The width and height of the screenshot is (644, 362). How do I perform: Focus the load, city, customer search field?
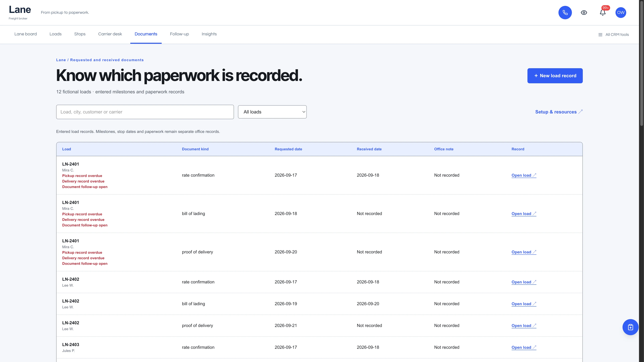[145, 112]
